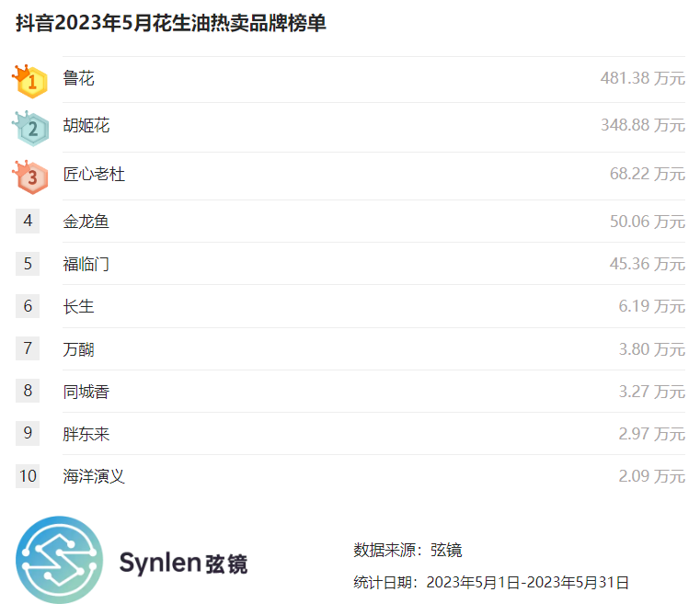Click sales value 3.27 万元

tap(652, 392)
